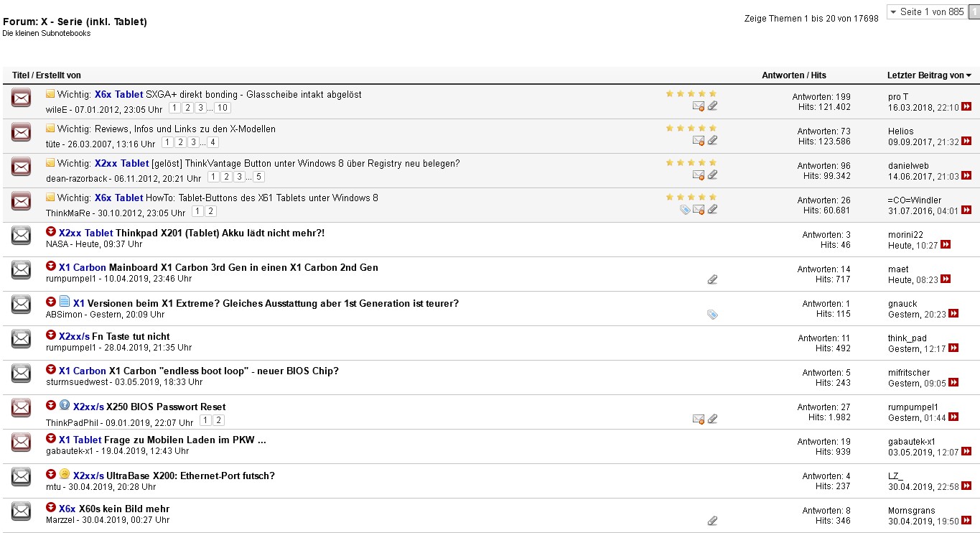Click question mark icon on X250 BIOS thread
Image resolution: width=980 pixels, height=533 pixels.
click(65, 405)
